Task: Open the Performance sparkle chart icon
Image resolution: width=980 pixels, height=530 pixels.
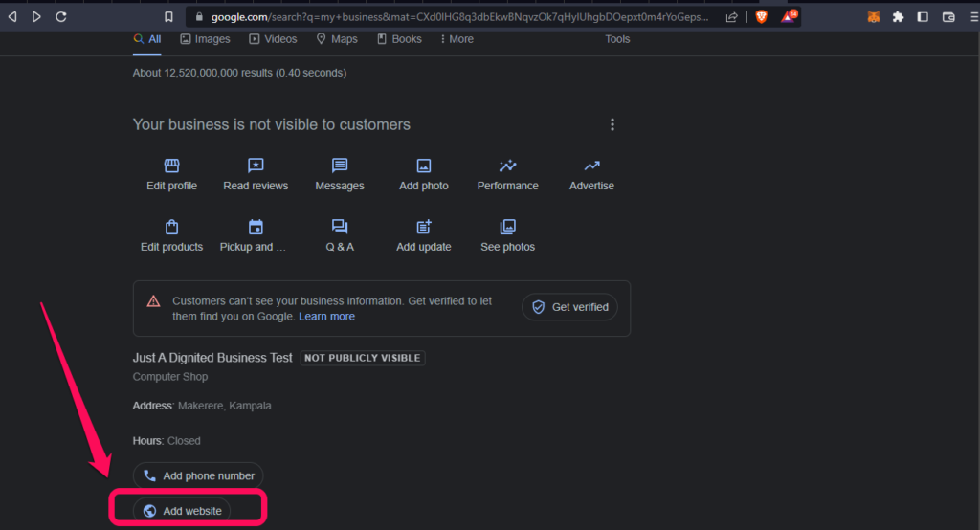Action: click(x=507, y=166)
